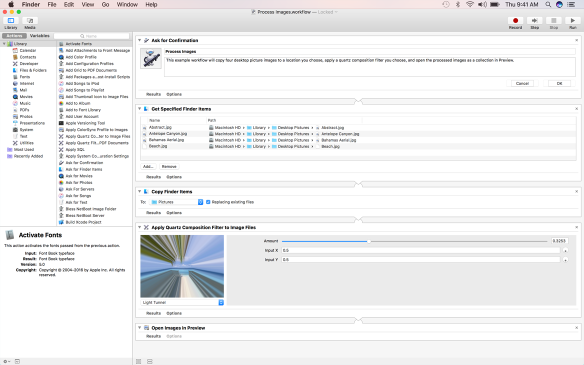The width and height of the screenshot is (584, 365).
Task: Select Ask for Confirmation action in list
Action: (84, 163)
